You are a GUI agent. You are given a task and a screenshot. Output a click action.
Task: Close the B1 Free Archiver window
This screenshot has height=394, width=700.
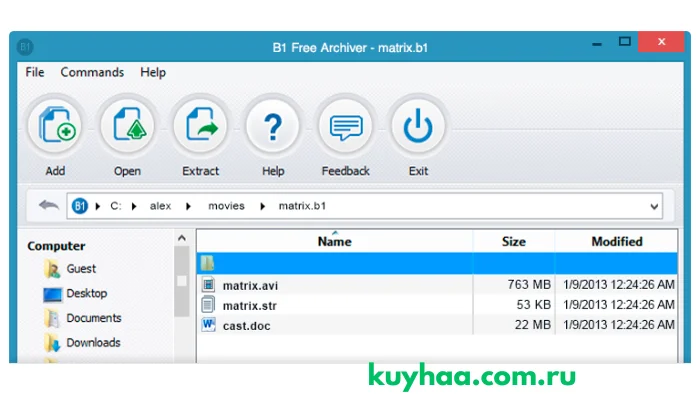click(662, 42)
